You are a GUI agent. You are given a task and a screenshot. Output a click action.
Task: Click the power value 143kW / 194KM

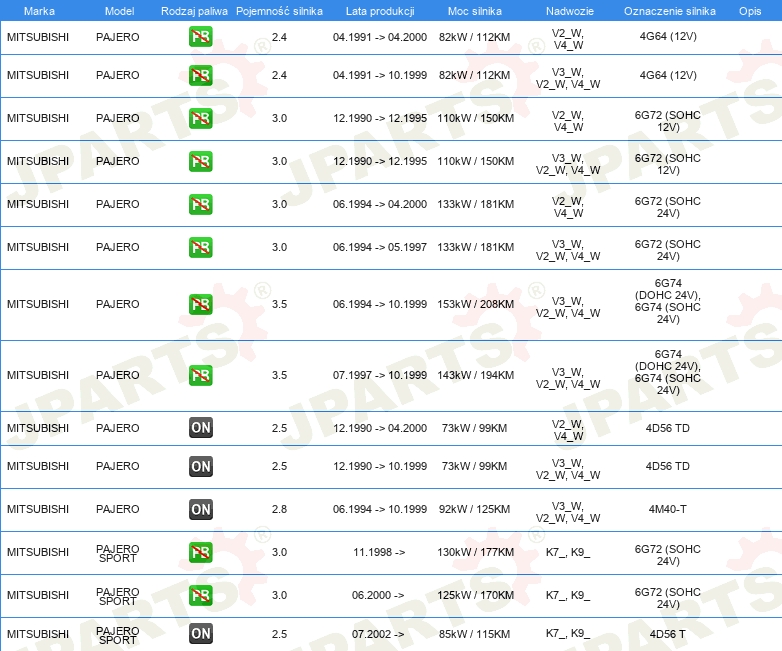[x=475, y=375]
